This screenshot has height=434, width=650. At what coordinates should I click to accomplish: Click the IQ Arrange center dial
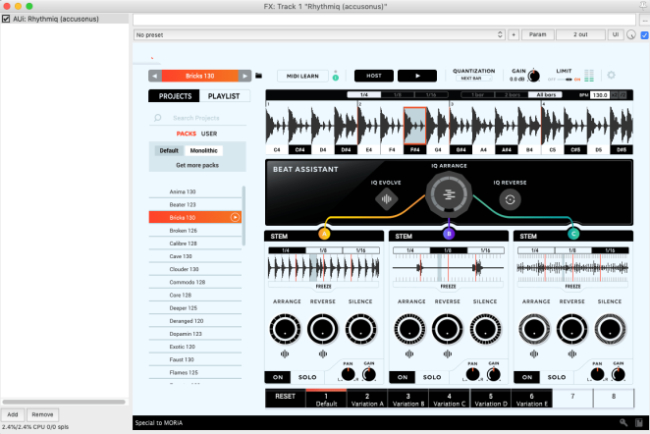point(449,194)
